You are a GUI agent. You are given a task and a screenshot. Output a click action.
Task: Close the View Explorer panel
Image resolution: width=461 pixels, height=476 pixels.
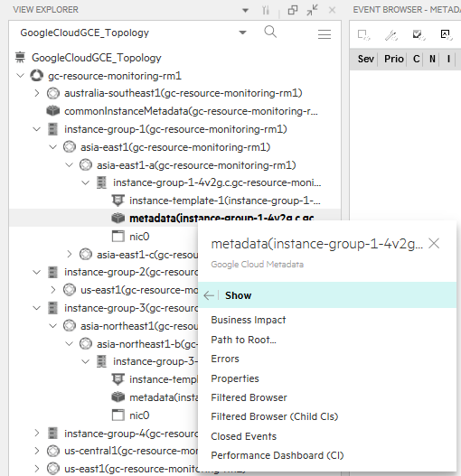(332, 10)
